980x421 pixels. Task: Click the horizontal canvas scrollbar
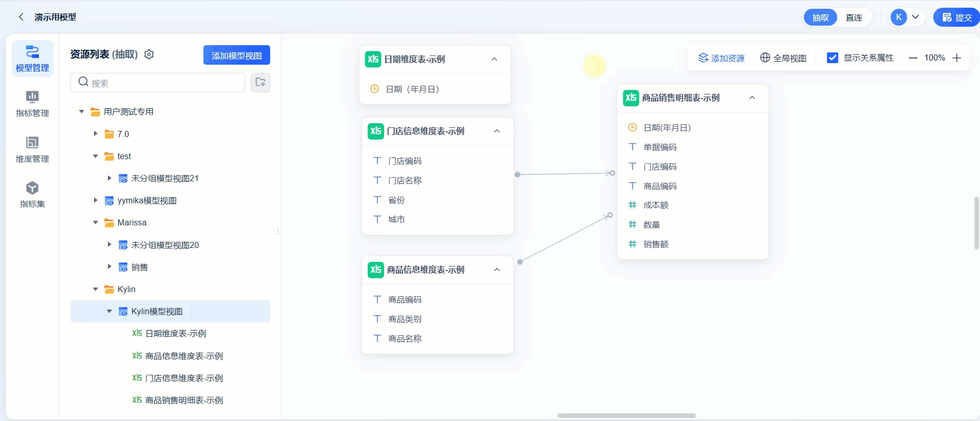point(626,415)
